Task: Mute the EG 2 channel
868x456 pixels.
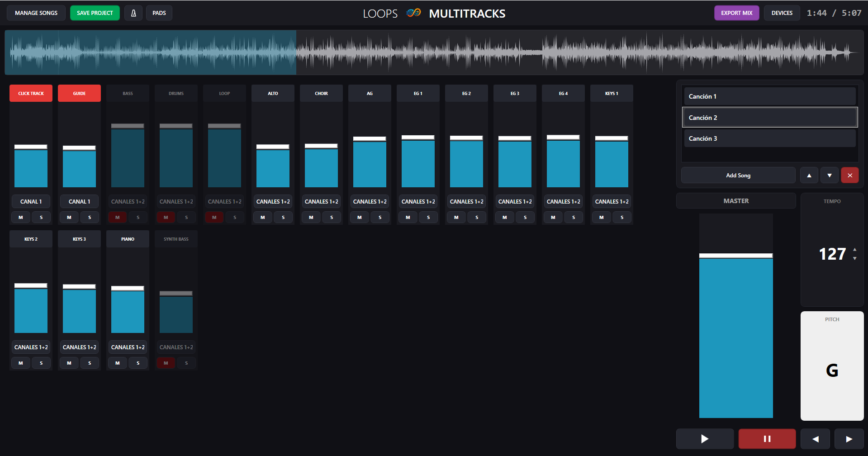Action: point(456,218)
